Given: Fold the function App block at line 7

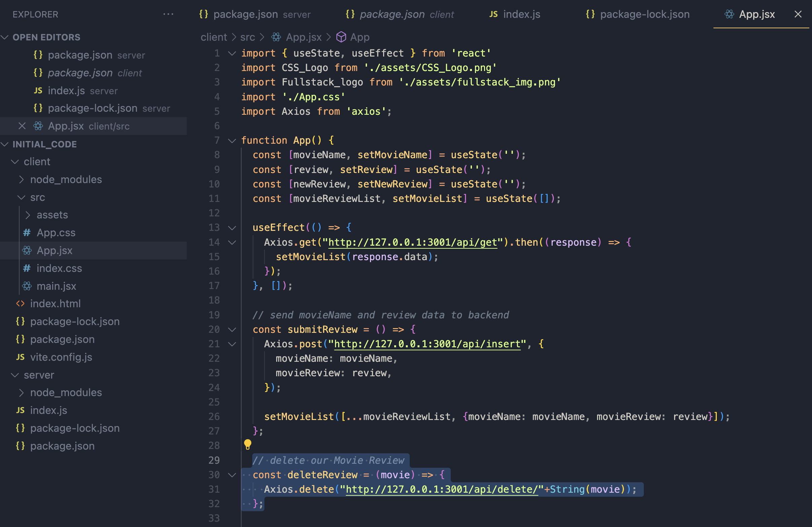Looking at the screenshot, I should 232,140.
